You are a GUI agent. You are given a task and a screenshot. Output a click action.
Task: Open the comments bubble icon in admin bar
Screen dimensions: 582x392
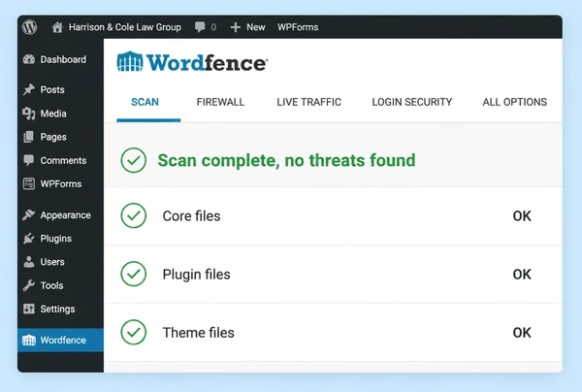point(200,27)
